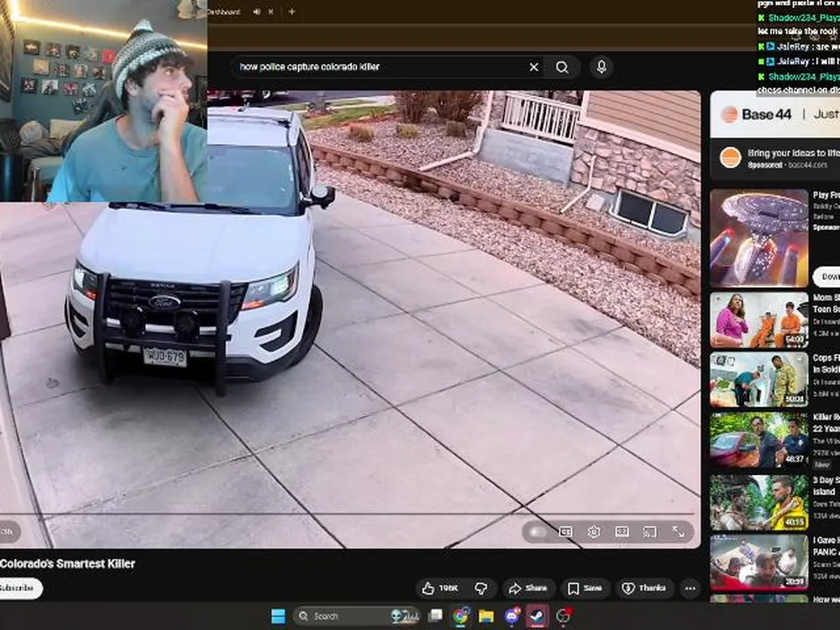Dislike the video with thumbs-down

pos(481,588)
